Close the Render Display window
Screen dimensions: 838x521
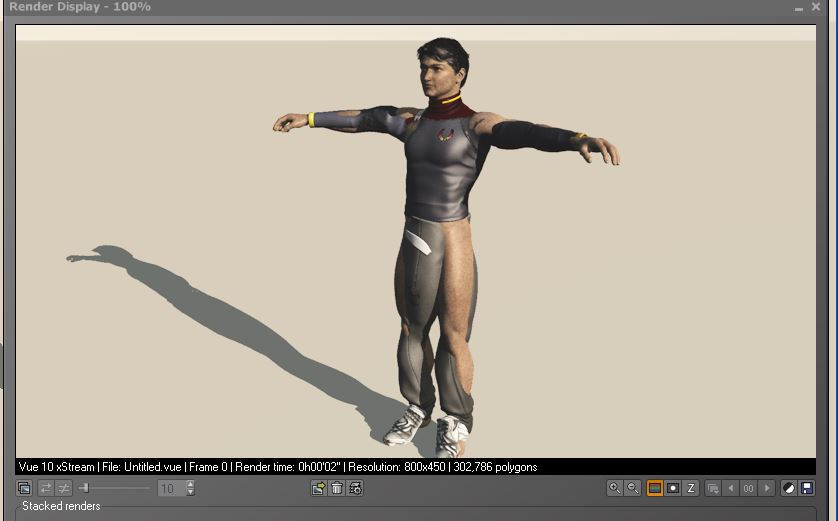(x=816, y=7)
